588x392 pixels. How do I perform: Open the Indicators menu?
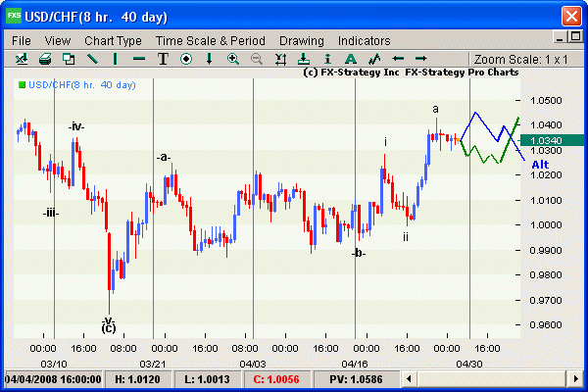[364, 40]
